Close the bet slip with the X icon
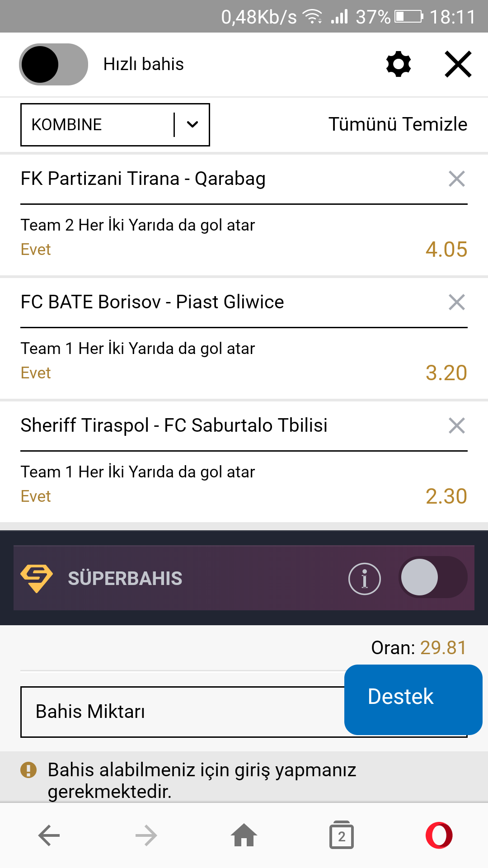The height and width of the screenshot is (868, 488). point(458,64)
